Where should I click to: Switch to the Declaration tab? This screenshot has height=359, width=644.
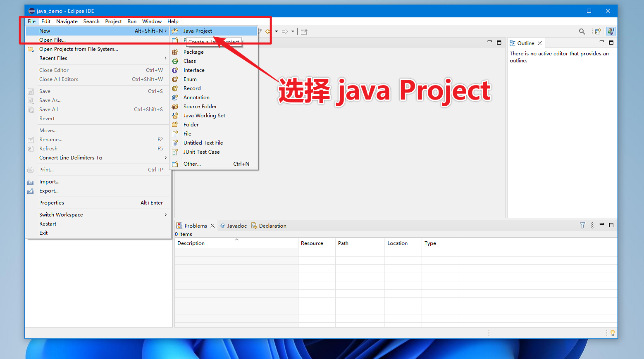[269, 226]
